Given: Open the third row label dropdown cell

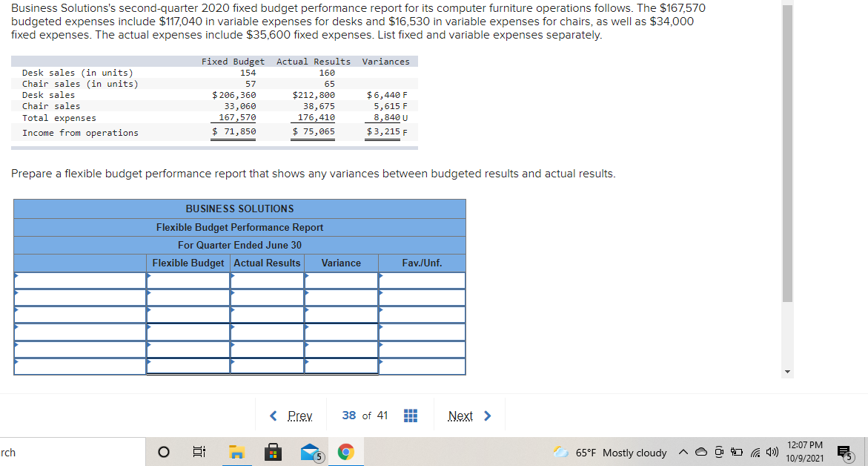Looking at the screenshot, I should tap(80, 315).
